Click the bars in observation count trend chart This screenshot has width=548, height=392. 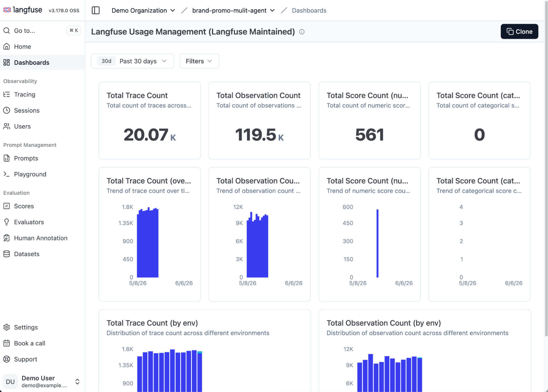pyautogui.click(x=257, y=245)
